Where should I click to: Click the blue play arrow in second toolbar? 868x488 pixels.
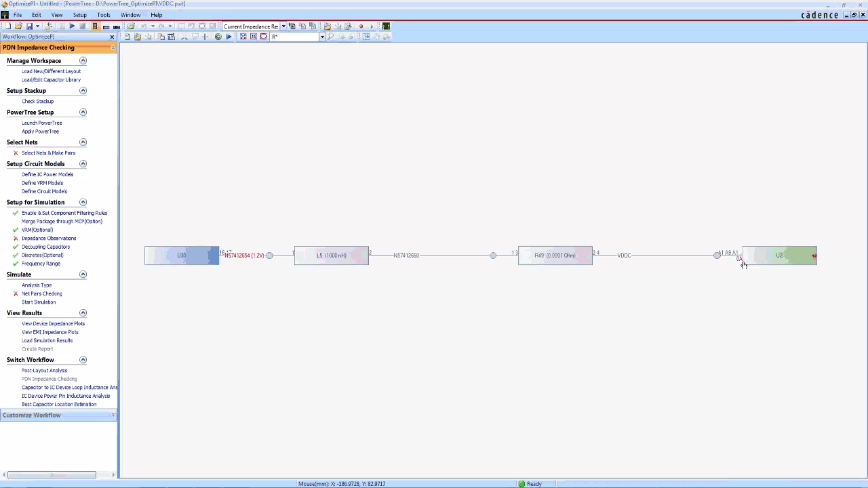coord(229,37)
